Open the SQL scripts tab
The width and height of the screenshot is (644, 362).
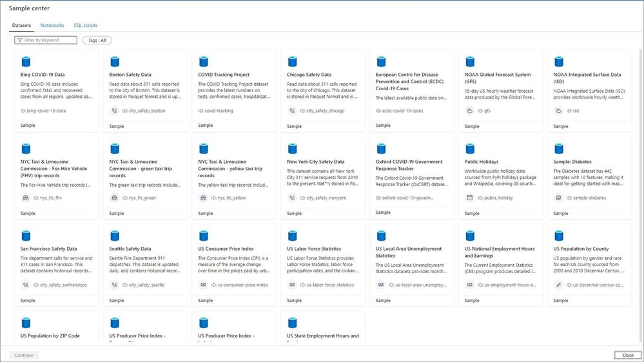click(x=86, y=26)
